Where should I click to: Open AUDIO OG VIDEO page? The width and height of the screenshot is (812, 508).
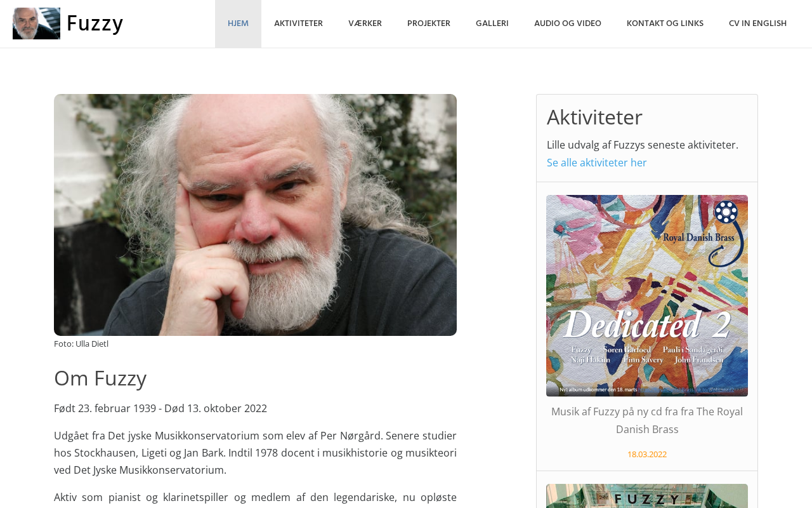568,23
